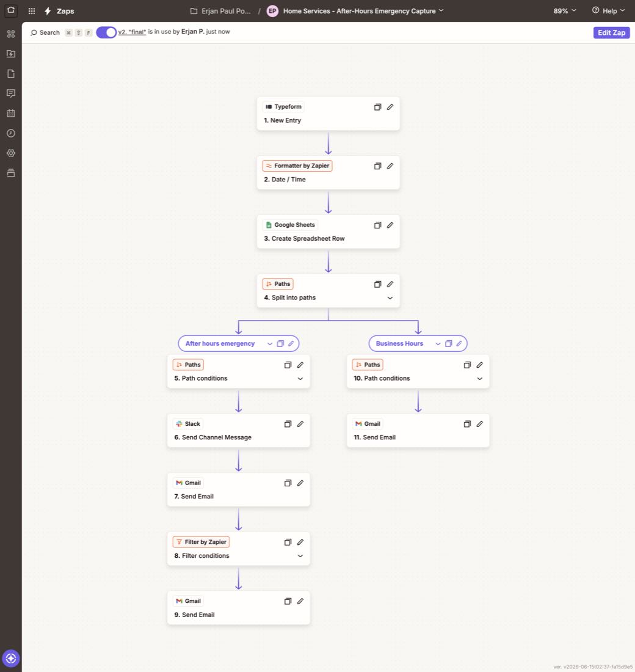Open the Business Hours path dropdown
This screenshot has height=672, width=635.
click(437, 344)
